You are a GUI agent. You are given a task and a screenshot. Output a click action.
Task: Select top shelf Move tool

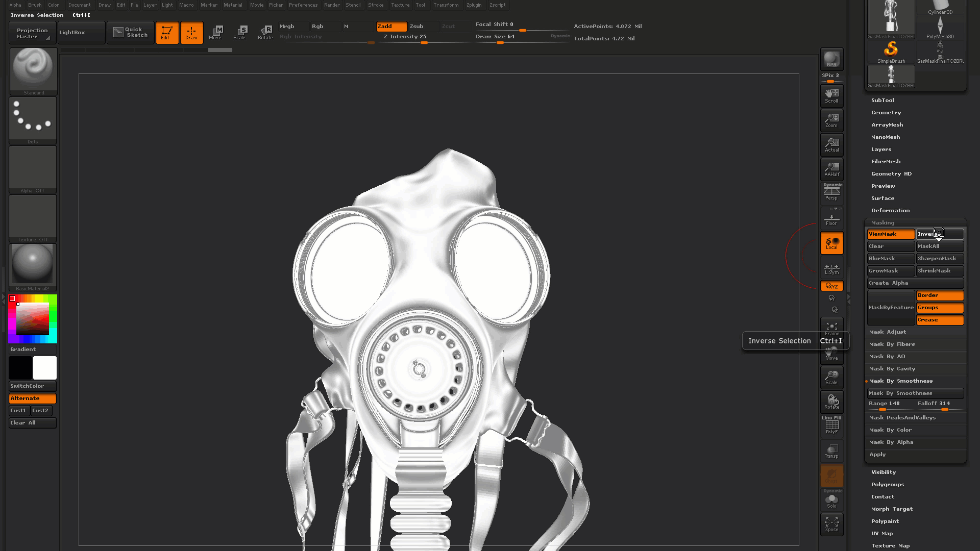216,33
